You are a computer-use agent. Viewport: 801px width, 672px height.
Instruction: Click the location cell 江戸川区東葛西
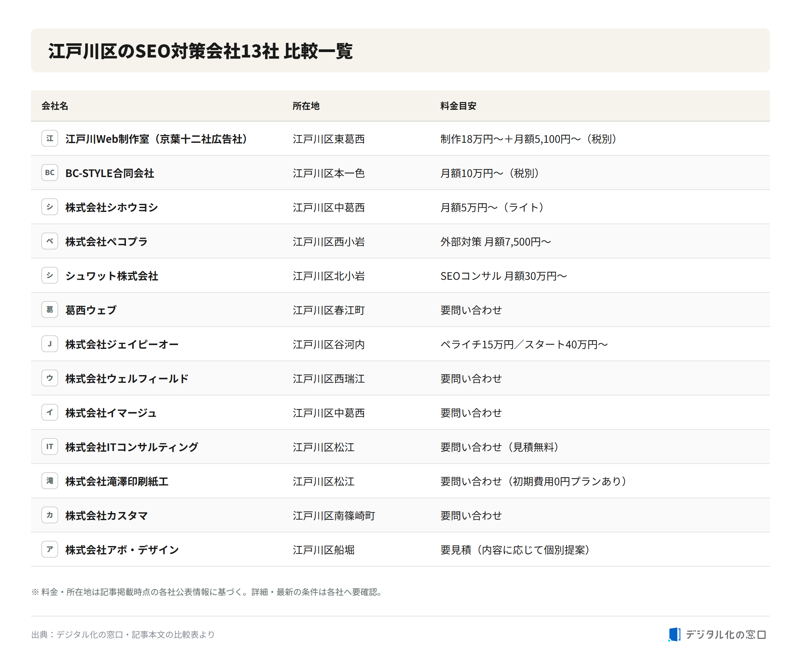[x=329, y=139]
